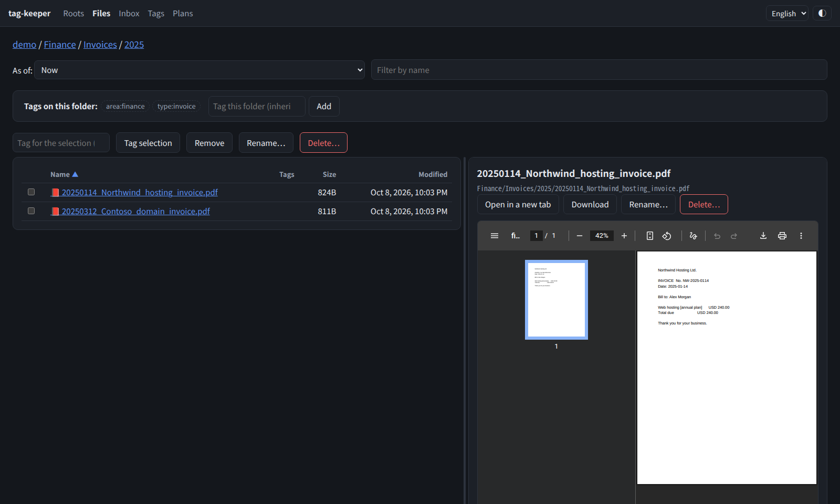
Task: Click the undo icon in PDF toolbar
Action: pos(717,236)
